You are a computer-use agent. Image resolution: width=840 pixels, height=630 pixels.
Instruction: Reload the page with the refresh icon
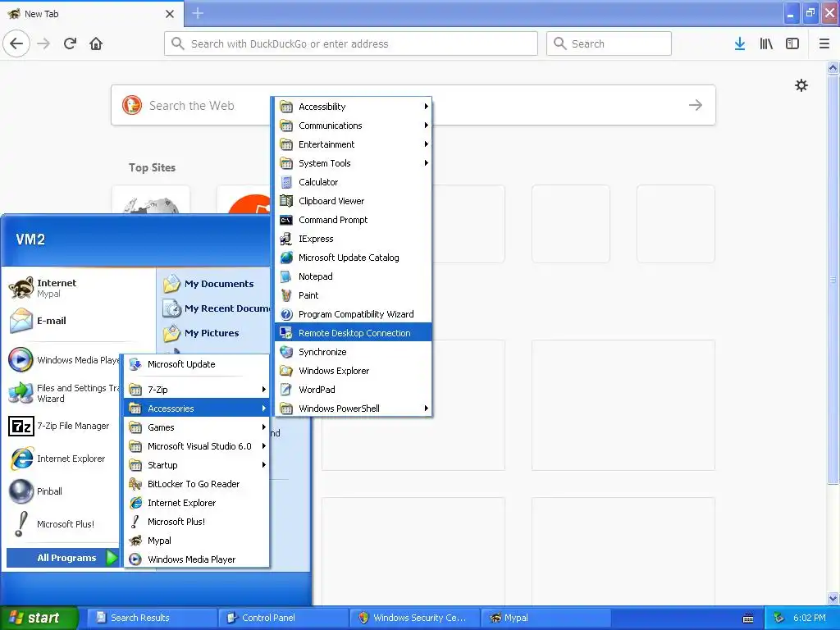71,43
